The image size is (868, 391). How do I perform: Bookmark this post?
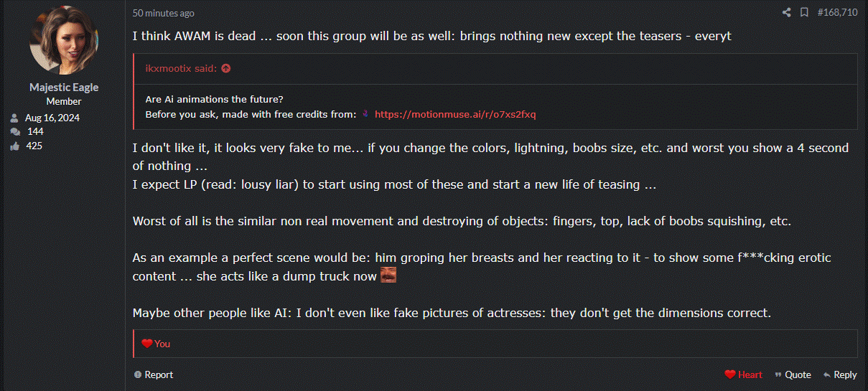804,12
